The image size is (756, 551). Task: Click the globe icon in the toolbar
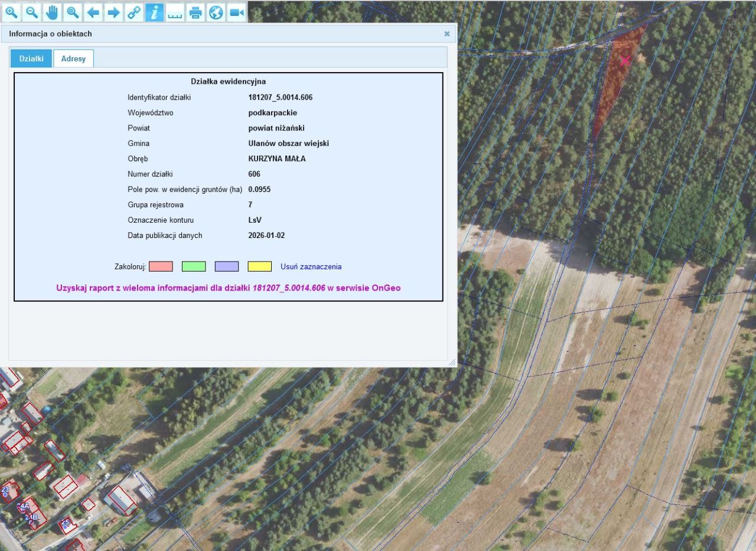(216, 12)
